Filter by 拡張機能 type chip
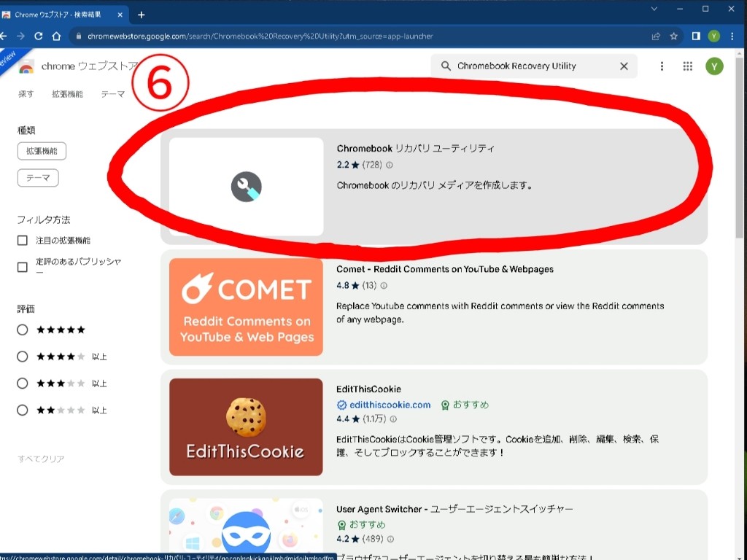The image size is (747, 560). [x=42, y=152]
